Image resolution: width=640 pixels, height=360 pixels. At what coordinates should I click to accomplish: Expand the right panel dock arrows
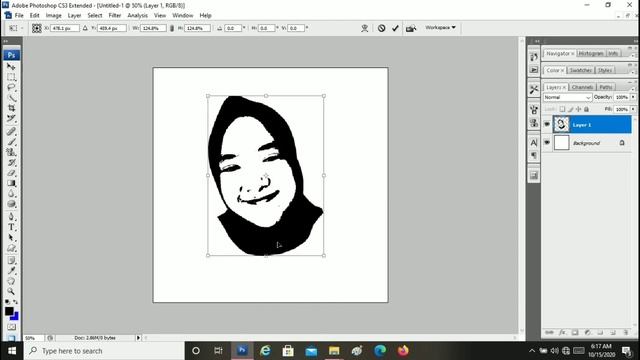click(537, 41)
